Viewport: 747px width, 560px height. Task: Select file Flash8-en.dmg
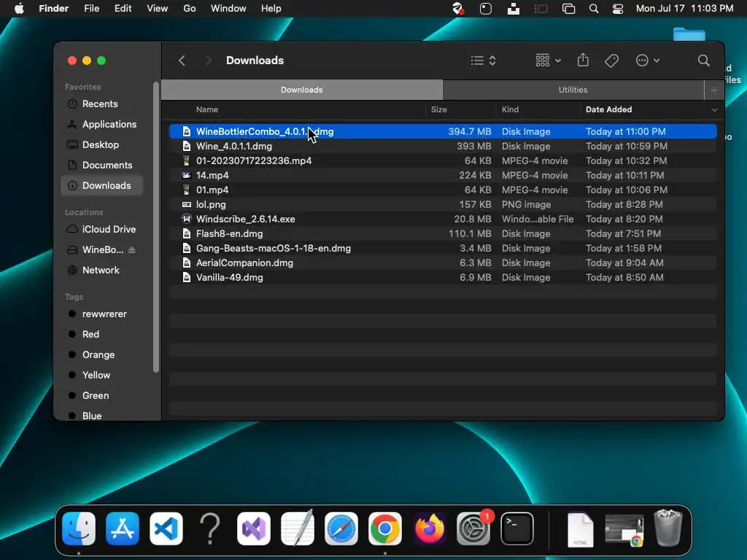tap(443, 234)
